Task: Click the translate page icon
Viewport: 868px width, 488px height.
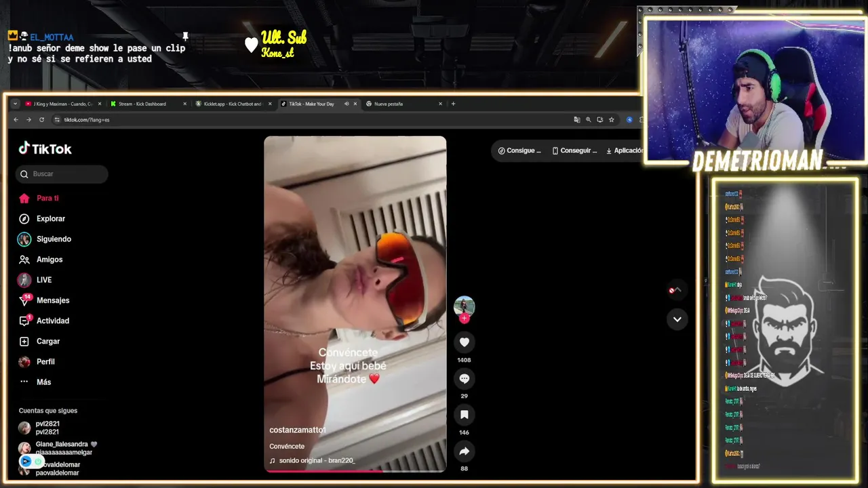Action: coord(577,119)
